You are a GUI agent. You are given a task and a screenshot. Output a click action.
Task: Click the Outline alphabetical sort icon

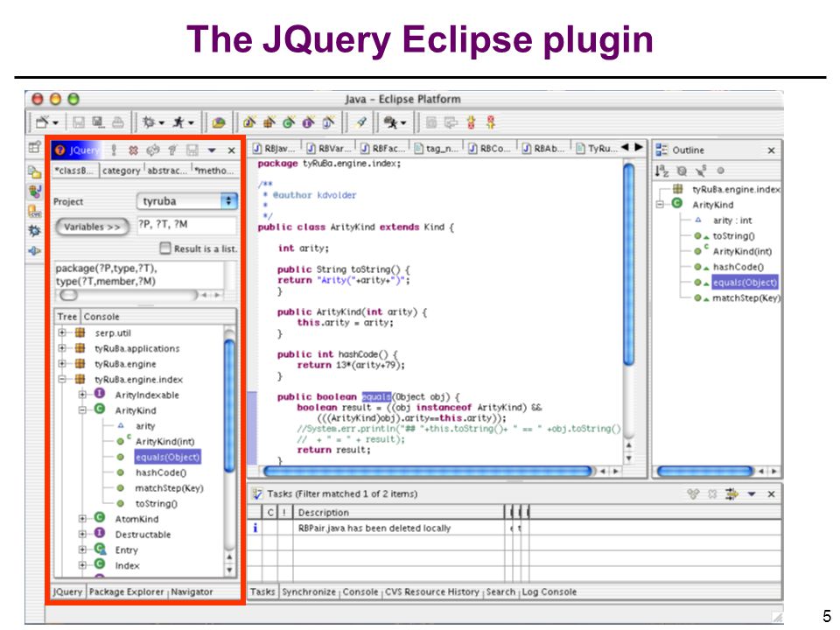[x=662, y=171]
